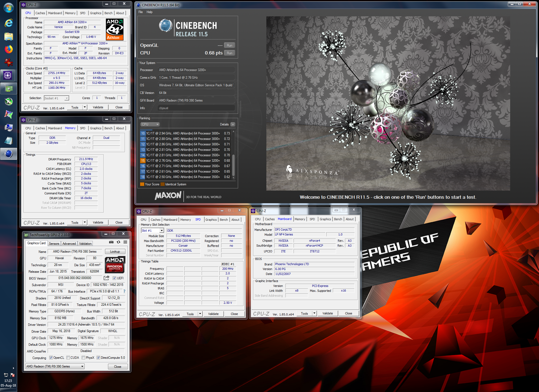
Task: Click the purple CPU-Z taskbar icon
Action: tap(8, 75)
